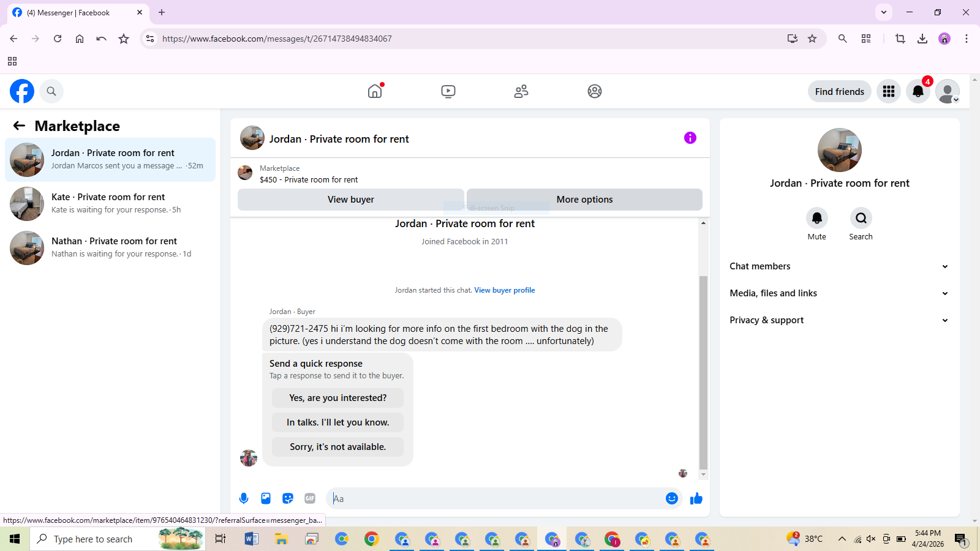
Task: Open Nathan's Private room for rent conversation
Action: click(x=110, y=248)
